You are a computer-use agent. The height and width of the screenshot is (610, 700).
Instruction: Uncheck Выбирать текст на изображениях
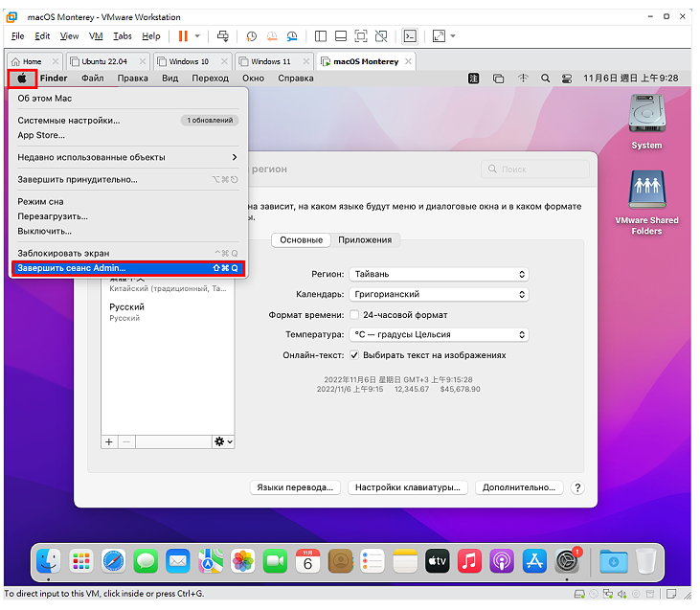[x=354, y=355]
